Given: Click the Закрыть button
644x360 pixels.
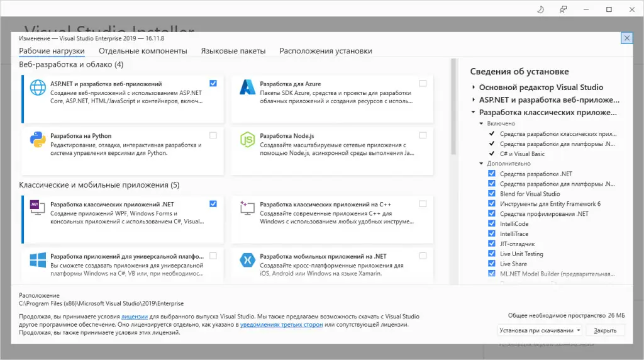Looking at the screenshot, I should click(x=605, y=330).
